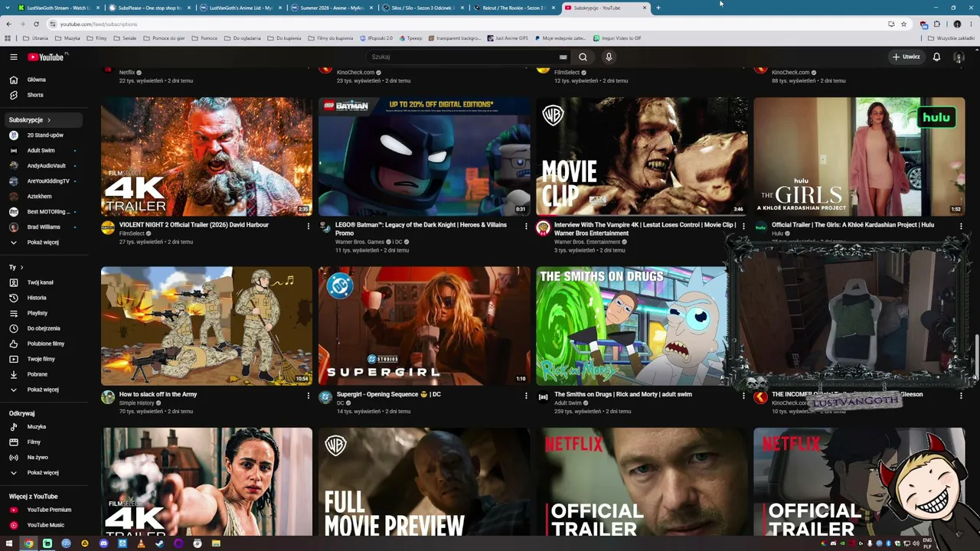The image size is (980, 551).
Task: Click the search magnifier button
Action: coord(583,57)
